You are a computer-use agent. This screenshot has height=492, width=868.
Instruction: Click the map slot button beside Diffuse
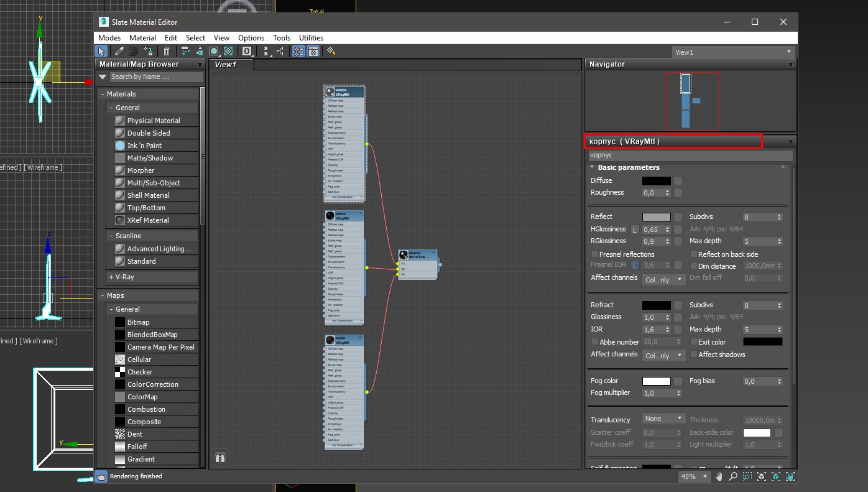coord(678,181)
